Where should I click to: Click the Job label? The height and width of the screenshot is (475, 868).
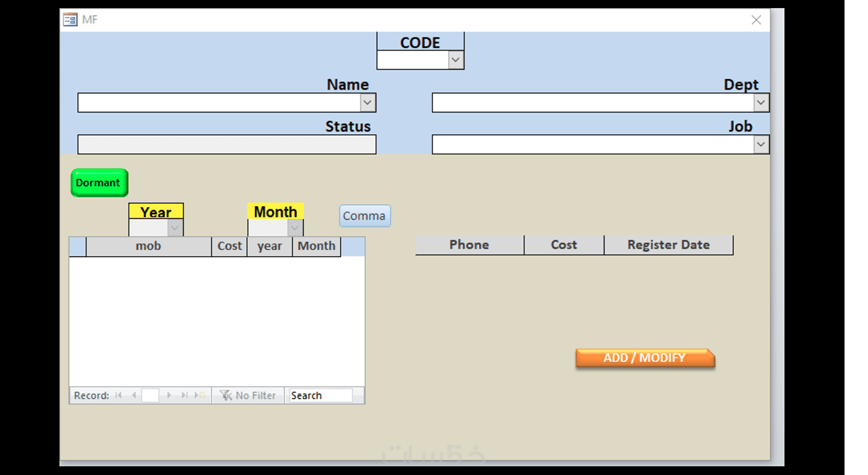pos(741,127)
